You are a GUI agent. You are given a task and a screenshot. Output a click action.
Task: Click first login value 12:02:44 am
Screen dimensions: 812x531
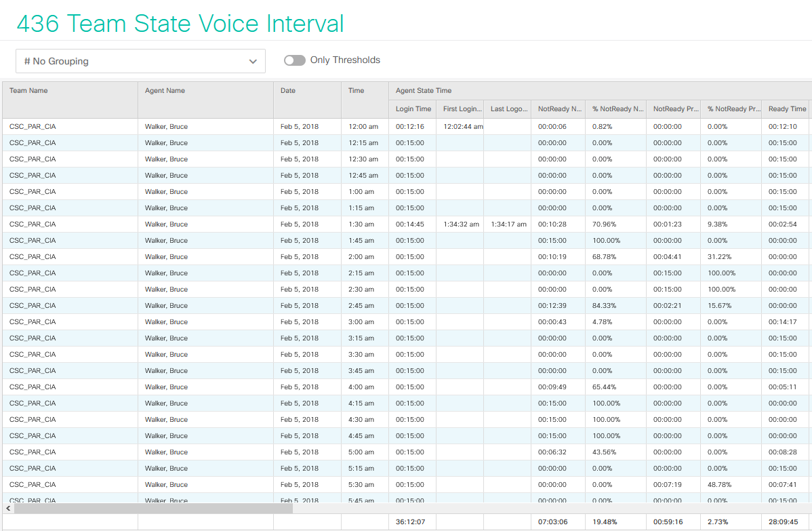pos(463,126)
